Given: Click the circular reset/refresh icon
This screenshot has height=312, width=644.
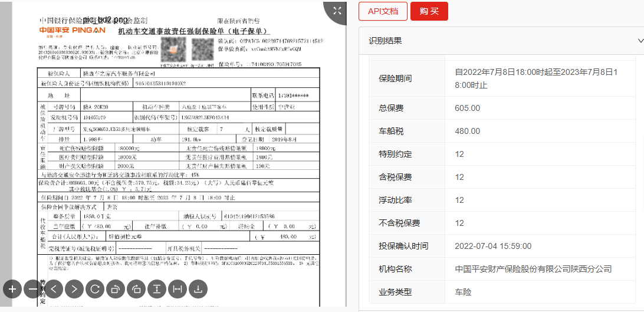Looking at the screenshot, I should pyautogui.click(x=95, y=289).
